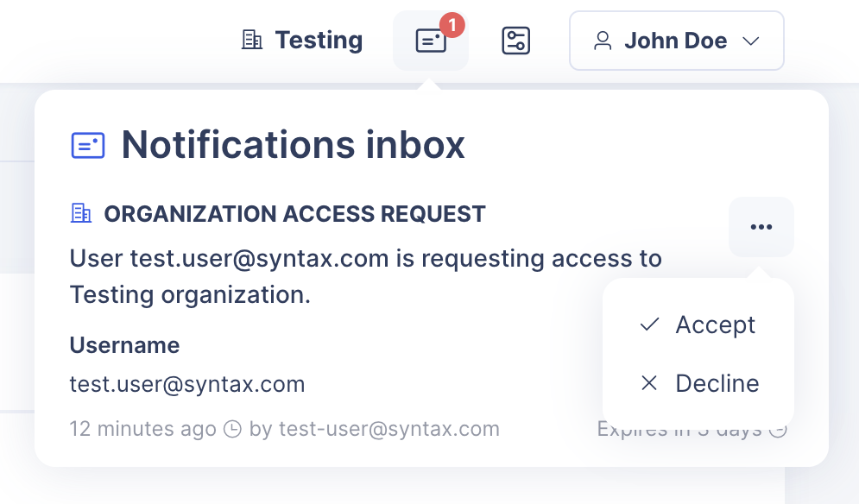Click the building icon beside Testing
The width and height of the screenshot is (859, 504).
(x=252, y=41)
